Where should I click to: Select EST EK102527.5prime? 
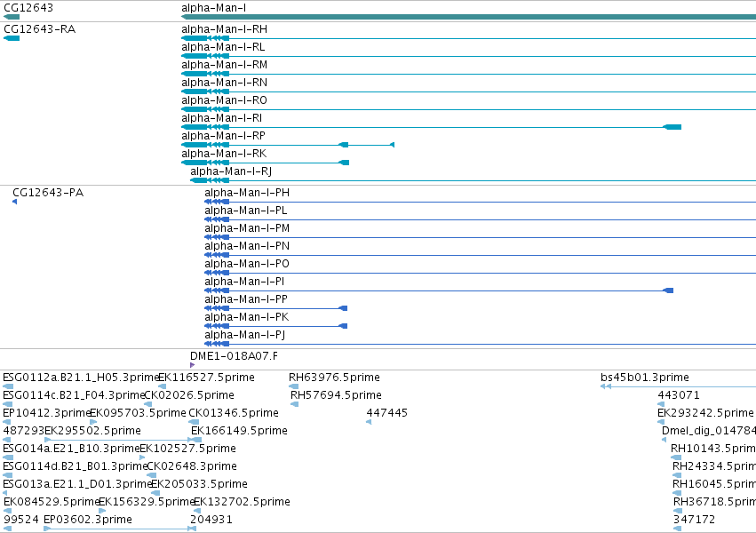tap(187, 449)
